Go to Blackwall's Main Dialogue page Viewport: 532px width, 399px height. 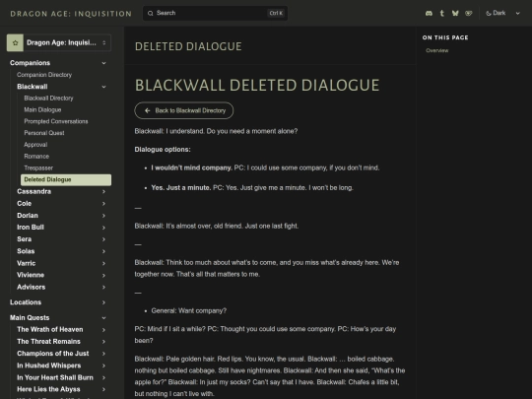click(x=42, y=109)
